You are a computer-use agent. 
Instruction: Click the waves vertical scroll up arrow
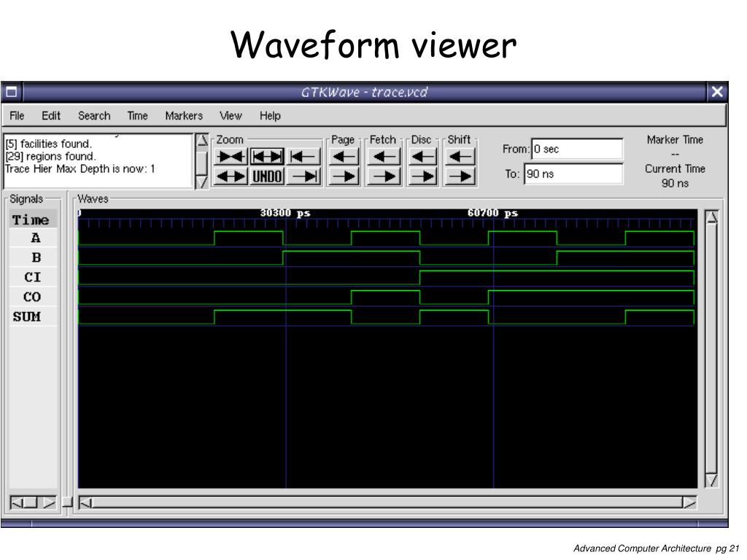711,217
